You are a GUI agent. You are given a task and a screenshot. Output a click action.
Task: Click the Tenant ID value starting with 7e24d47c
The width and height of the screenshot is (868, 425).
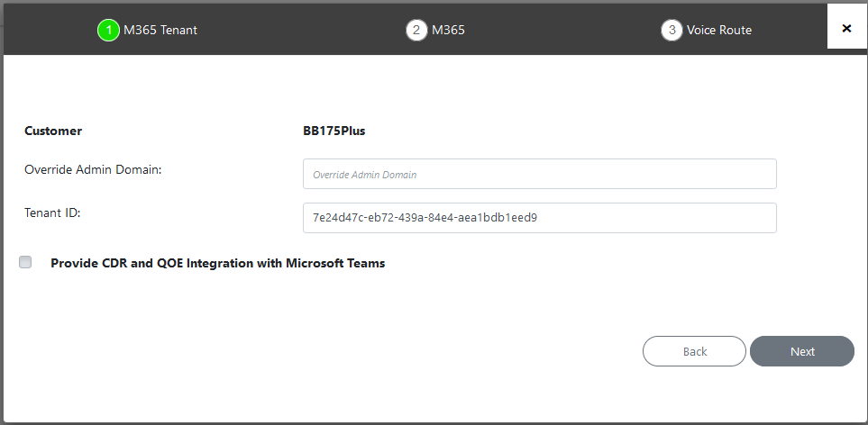click(425, 217)
